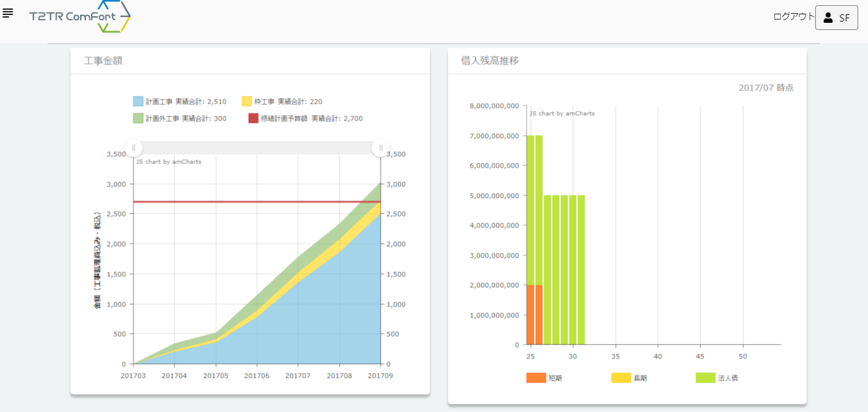
Task: Click the grey chart scrollbar track
Action: (x=257, y=148)
